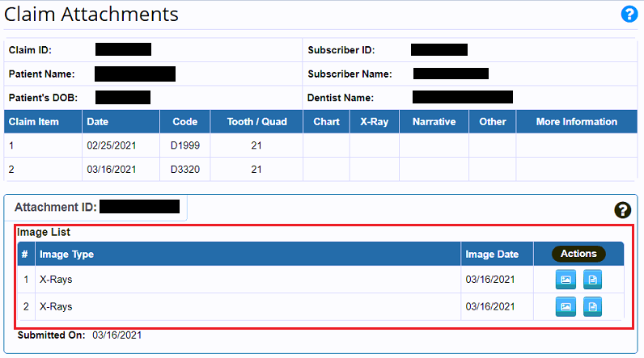View image for first X-Rays row
Viewport: 644px width, 358px height.
(566, 280)
